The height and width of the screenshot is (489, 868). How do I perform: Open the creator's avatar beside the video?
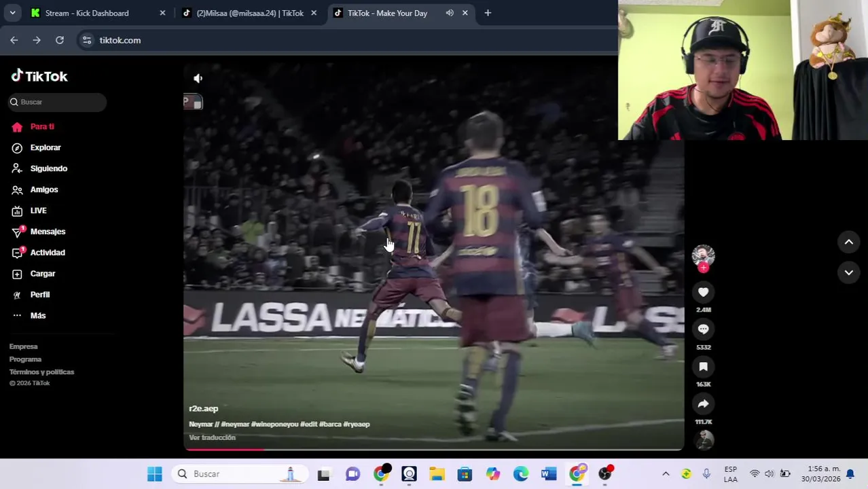click(703, 255)
